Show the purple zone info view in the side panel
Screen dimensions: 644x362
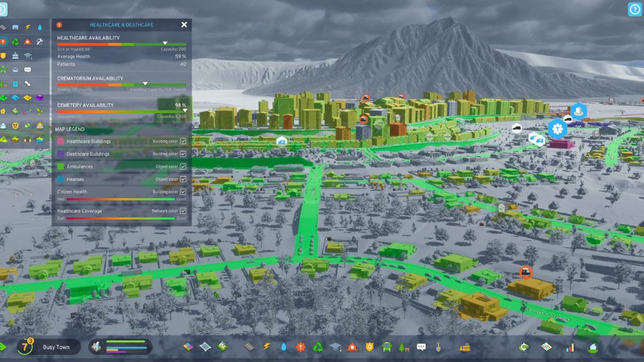point(40,97)
